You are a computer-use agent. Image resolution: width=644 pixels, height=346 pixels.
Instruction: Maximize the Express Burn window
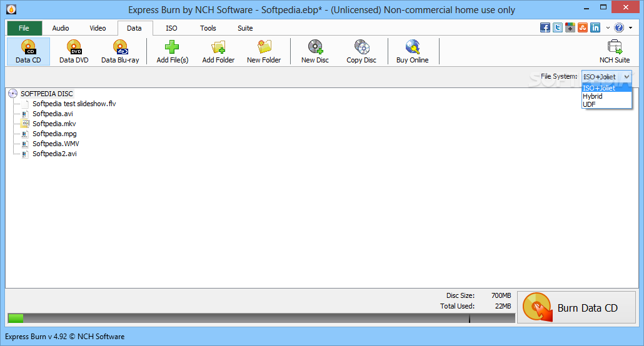603,7
